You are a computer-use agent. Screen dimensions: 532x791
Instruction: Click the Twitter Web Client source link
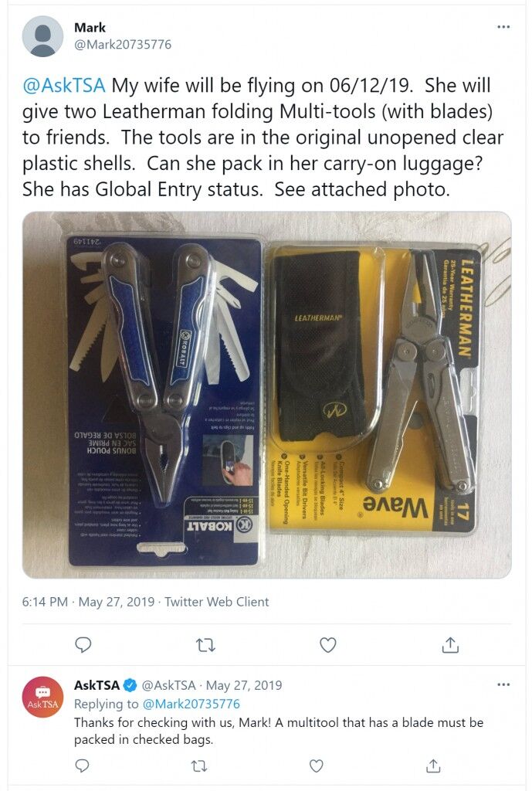click(x=217, y=602)
